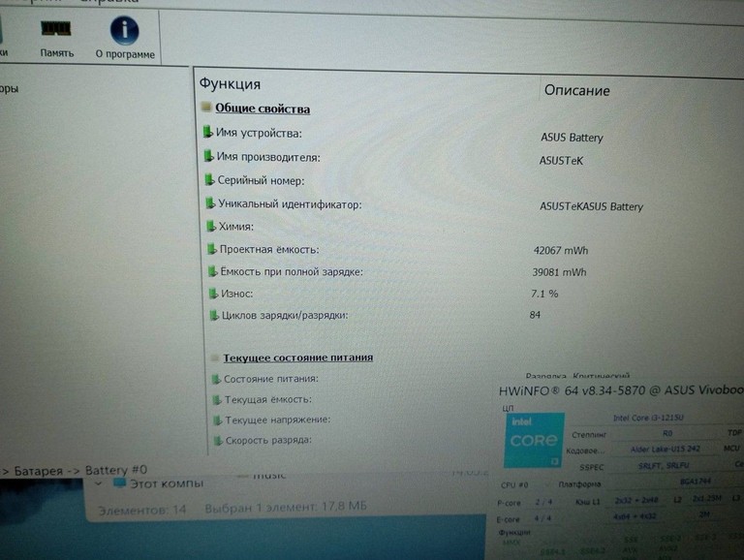
Task: Click the icon beside Текущая ёмкость
Action: (x=217, y=399)
